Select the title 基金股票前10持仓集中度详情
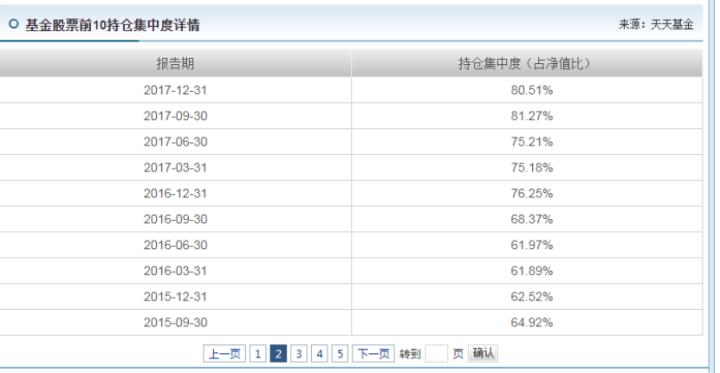 112,25
